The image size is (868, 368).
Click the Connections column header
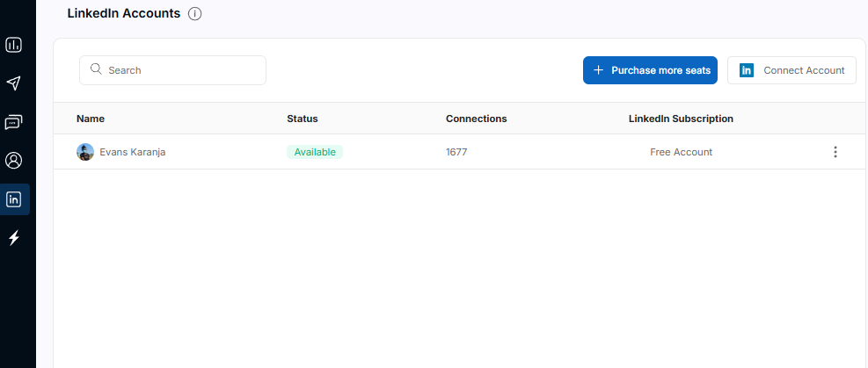coord(476,119)
